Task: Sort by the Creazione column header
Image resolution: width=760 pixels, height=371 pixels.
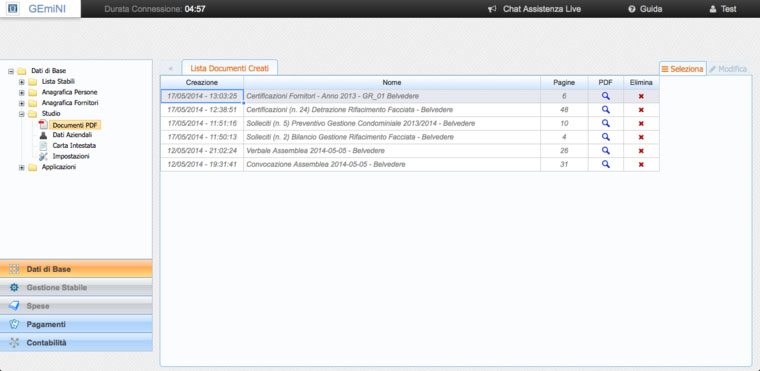Action: pos(202,82)
